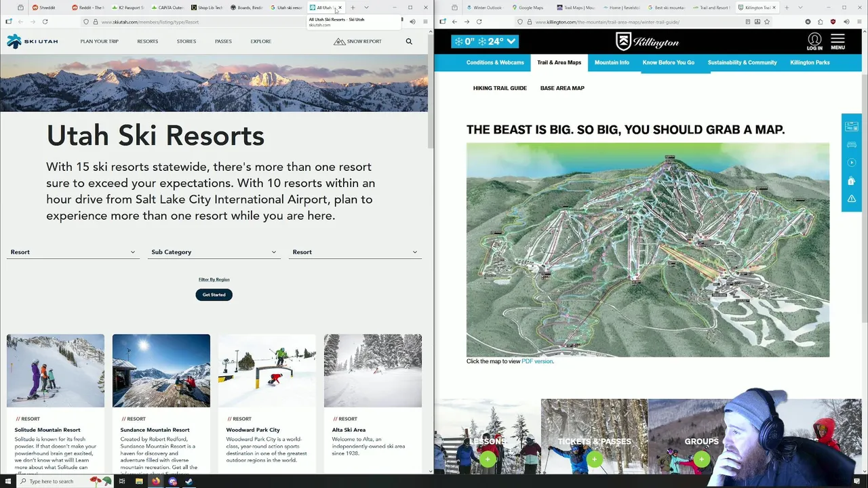Click the Killington Log In profile icon
The width and height of the screenshot is (868, 488).
[x=814, y=41]
